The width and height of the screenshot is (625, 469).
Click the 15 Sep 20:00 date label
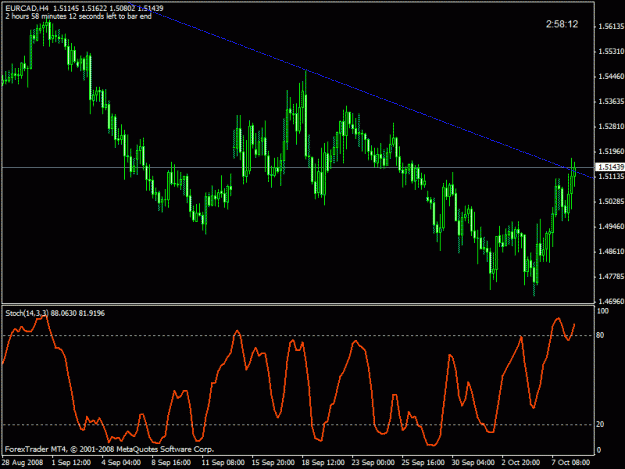pos(273,463)
